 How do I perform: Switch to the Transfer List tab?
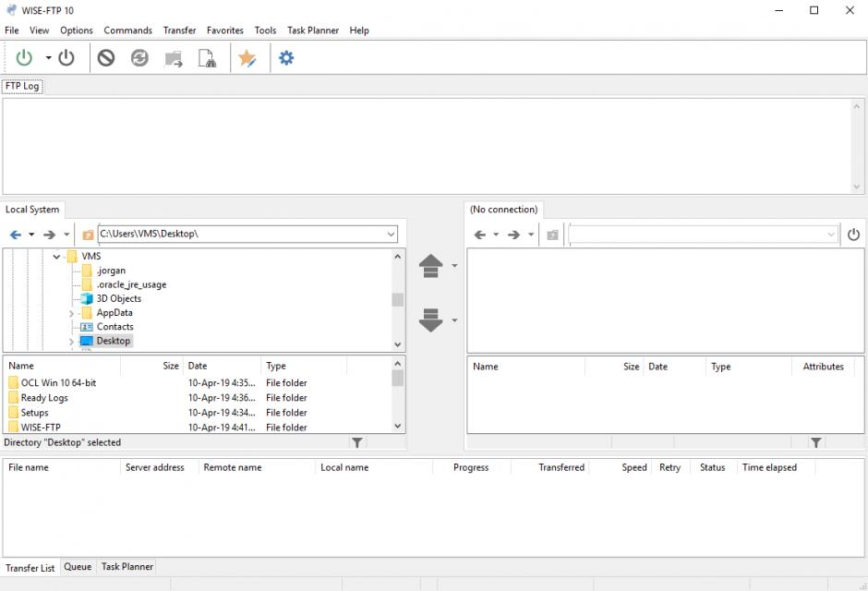[30, 568]
